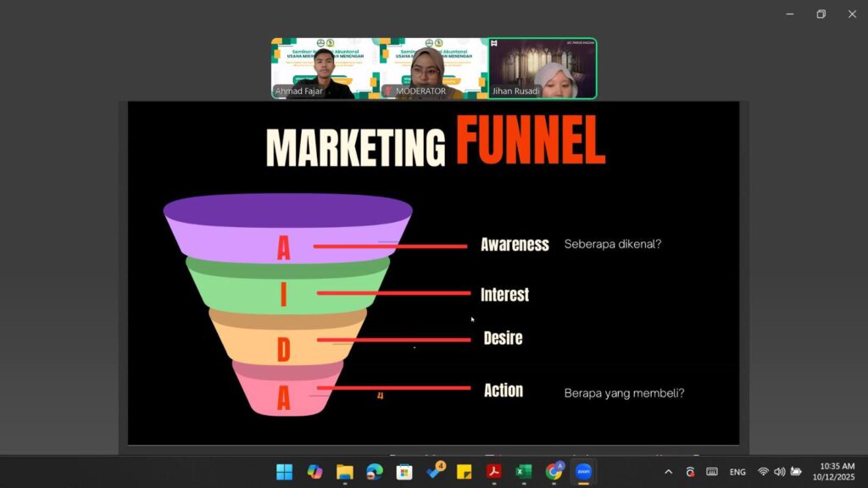
Task: Click the speaker volume icon in the tray
Action: click(x=779, y=472)
